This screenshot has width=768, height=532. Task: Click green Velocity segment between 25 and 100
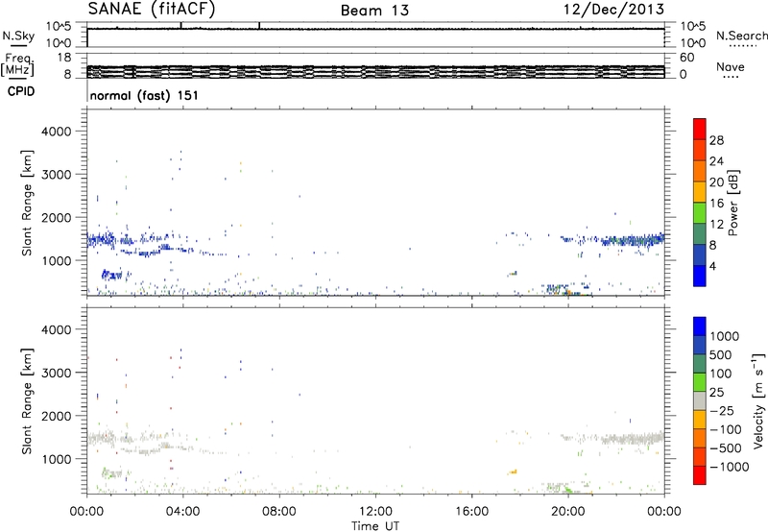(x=700, y=382)
